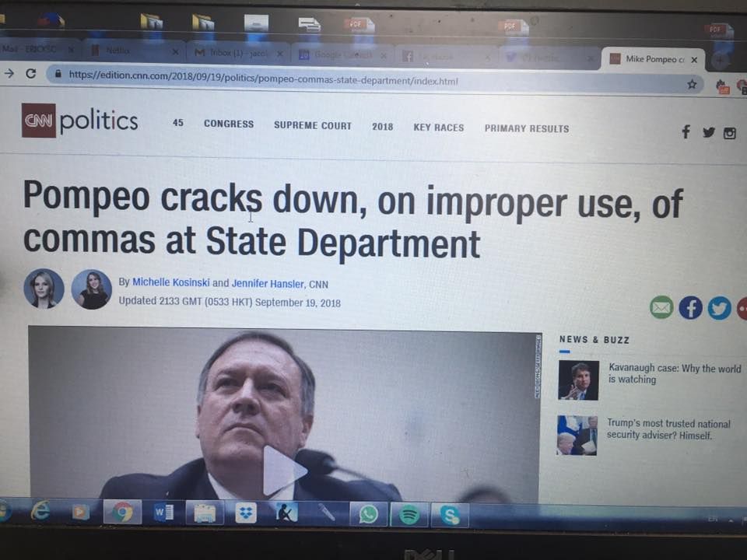Viewport: 747px width, 560px height.
Task: Share article on Facebook round icon
Action: coord(690,308)
